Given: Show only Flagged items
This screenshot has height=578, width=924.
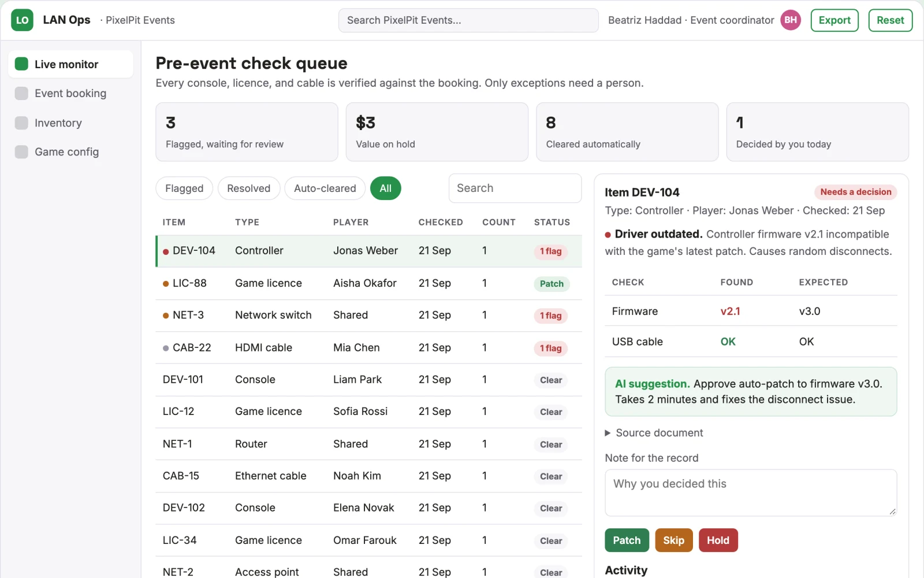Looking at the screenshot, I should [184, 188].
